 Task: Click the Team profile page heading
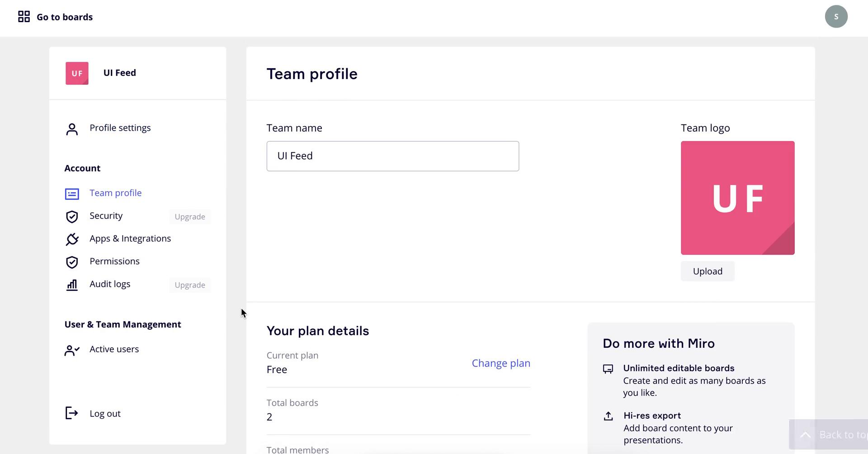tap(312, 74)
